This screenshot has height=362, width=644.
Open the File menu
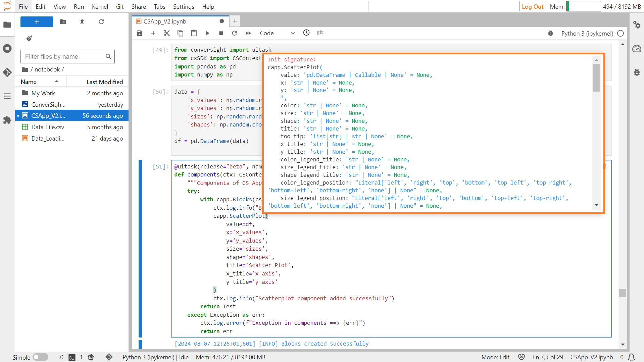[23, 6]
